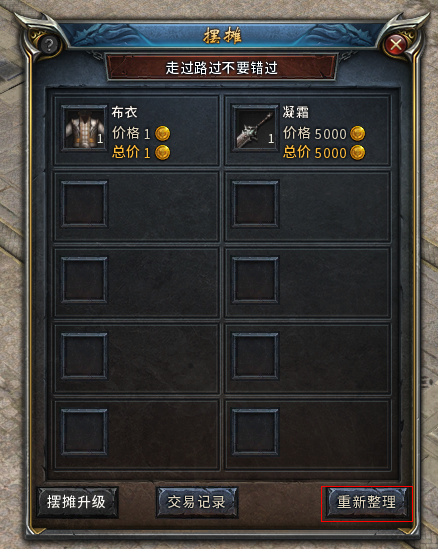Select the 布衣 armor item icon
The height and width of the screenshot is (549, 438).
[84, 128]
